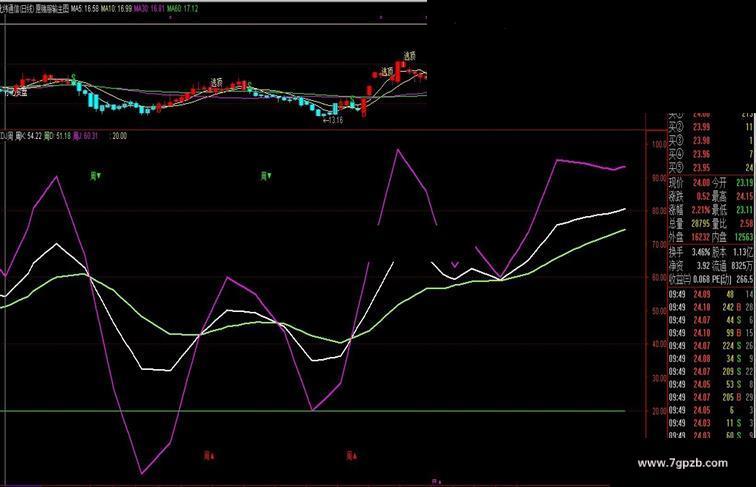The image size is (756, 487).
Task: Click the 最高 24.15 high price
Action: pyautogui.click(x=744, y=197)
